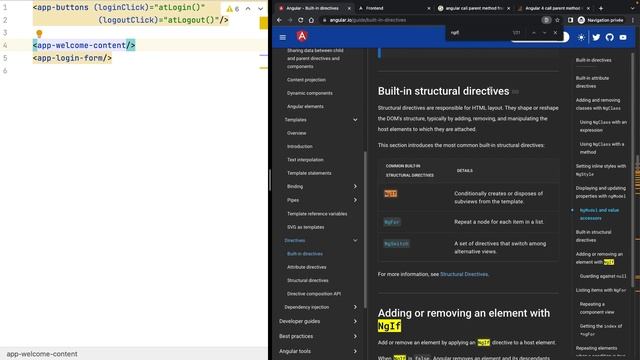Screen dimensions: 640x360
Task: Jump to previous find match
Action: click(533, 33)
